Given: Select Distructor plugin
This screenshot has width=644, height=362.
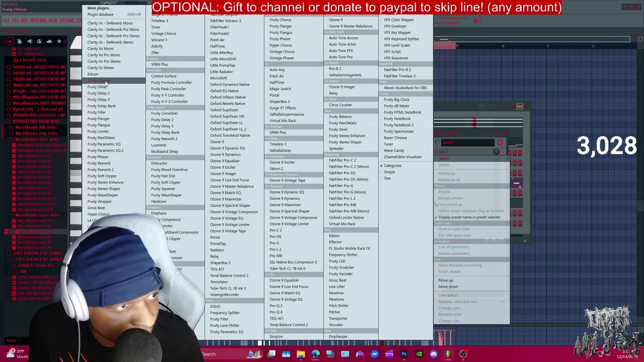Looking at the screenshot, I should (159, 163).
